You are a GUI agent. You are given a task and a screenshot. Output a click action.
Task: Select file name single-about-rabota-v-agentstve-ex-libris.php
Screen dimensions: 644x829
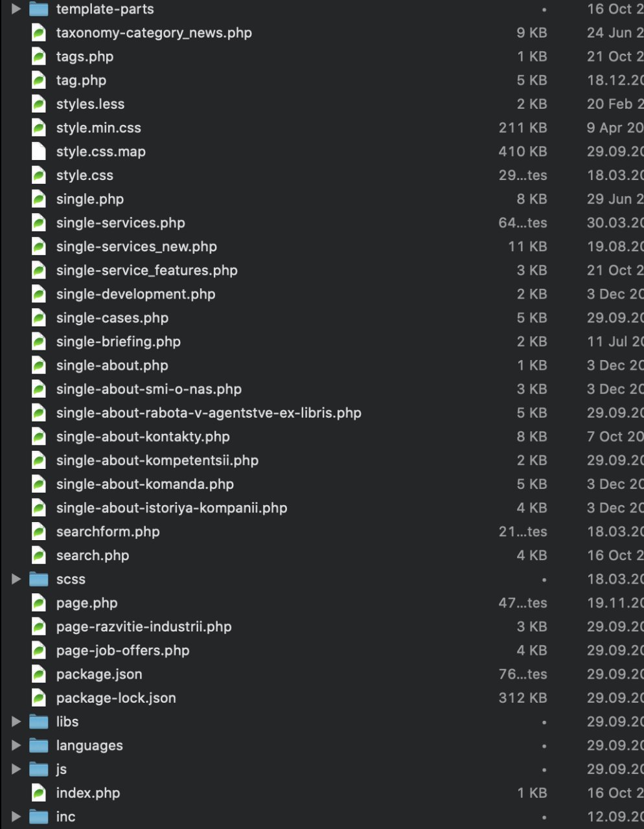click(x=209, y=413)
